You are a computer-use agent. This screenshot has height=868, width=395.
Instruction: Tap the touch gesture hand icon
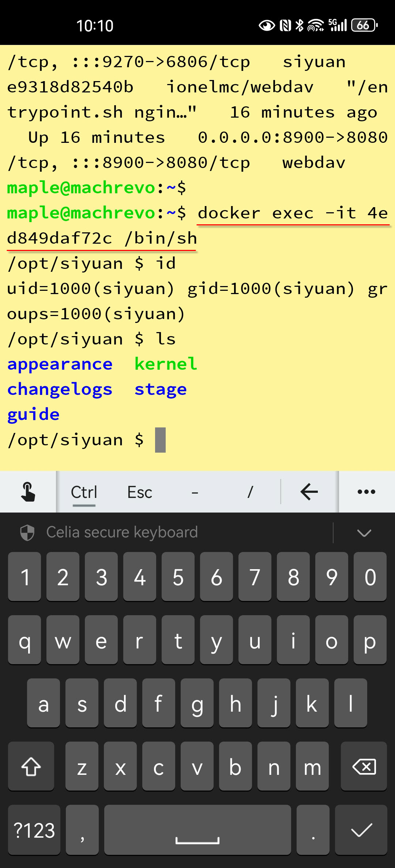(28, 492)
